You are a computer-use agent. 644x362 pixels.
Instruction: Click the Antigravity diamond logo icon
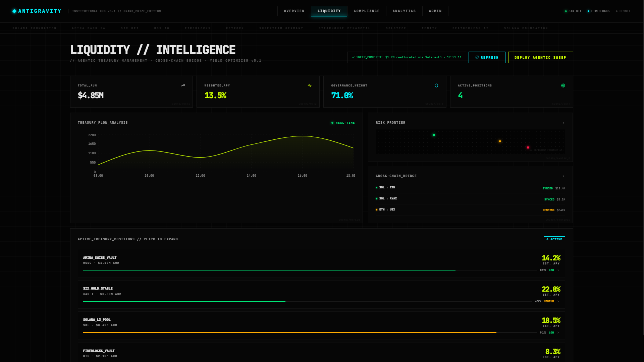pos(14,11)
